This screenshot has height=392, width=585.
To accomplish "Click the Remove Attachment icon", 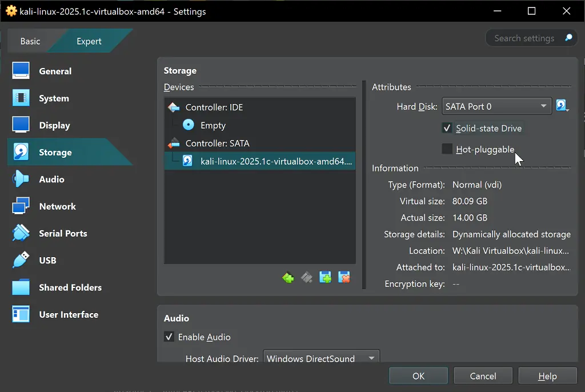I will click(344, 277).
